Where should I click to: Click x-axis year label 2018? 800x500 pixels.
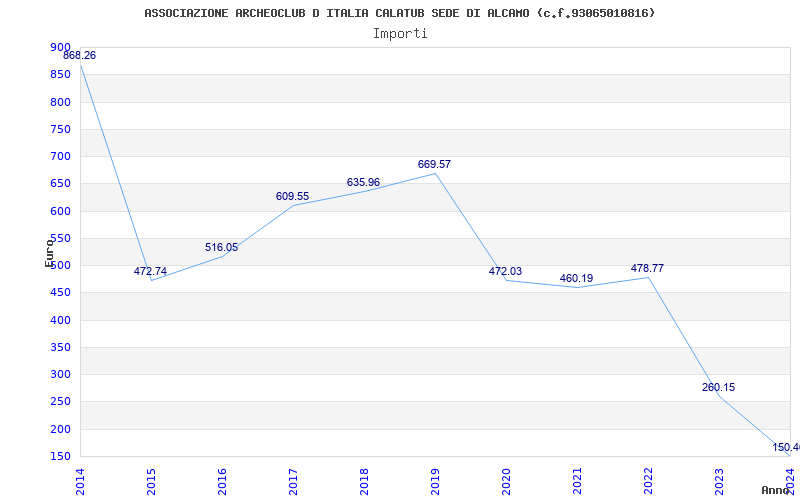point(364,482)
